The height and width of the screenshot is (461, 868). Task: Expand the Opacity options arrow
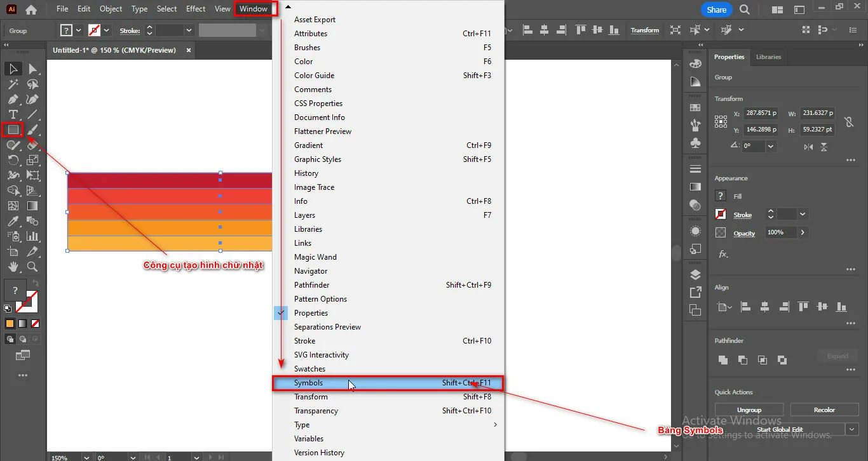pyautogui.click(x=803, y=232)
